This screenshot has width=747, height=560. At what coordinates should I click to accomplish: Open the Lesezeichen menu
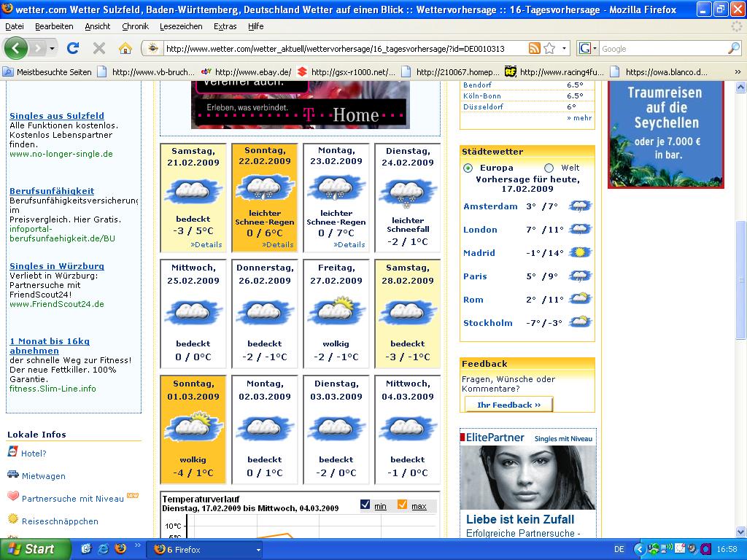181,26
